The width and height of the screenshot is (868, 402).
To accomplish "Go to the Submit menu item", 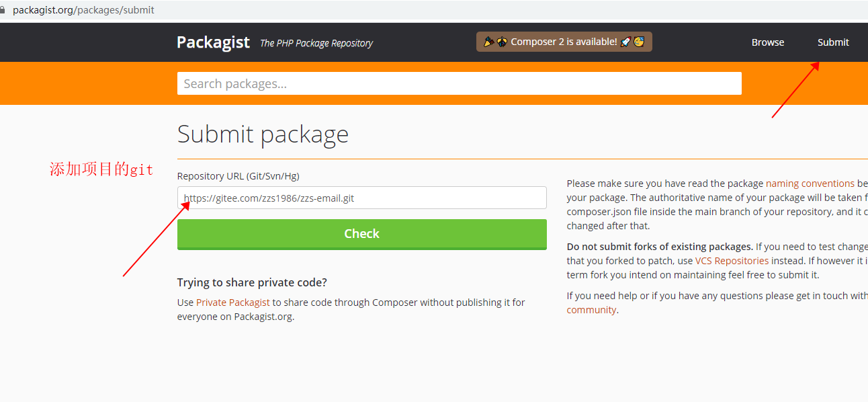I will [833, 42].
